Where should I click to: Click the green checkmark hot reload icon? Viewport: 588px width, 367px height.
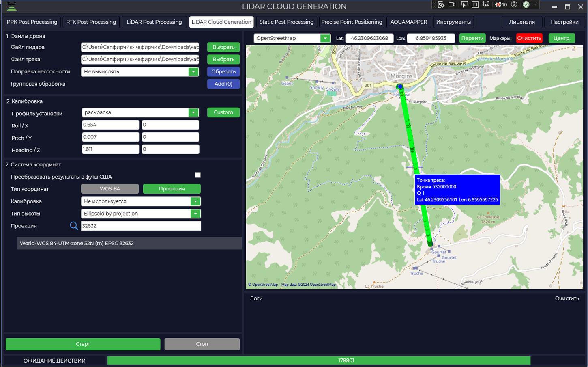tap(526, 4)
